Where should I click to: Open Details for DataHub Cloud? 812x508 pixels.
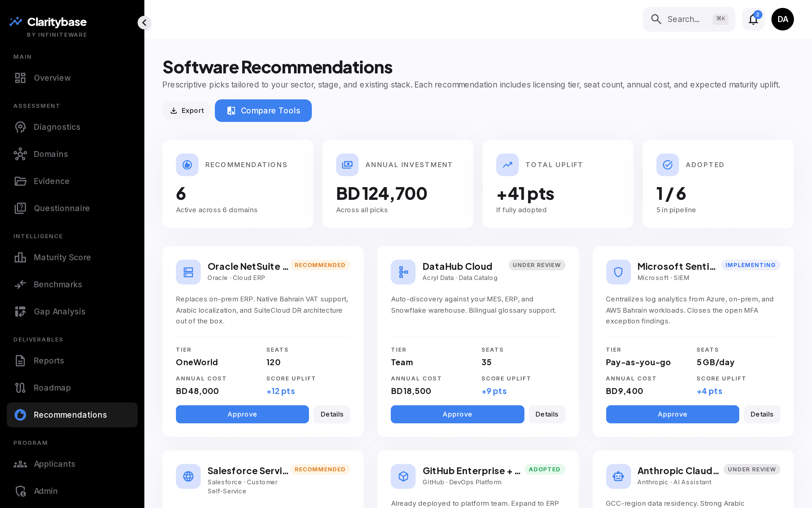pos(547,414)
